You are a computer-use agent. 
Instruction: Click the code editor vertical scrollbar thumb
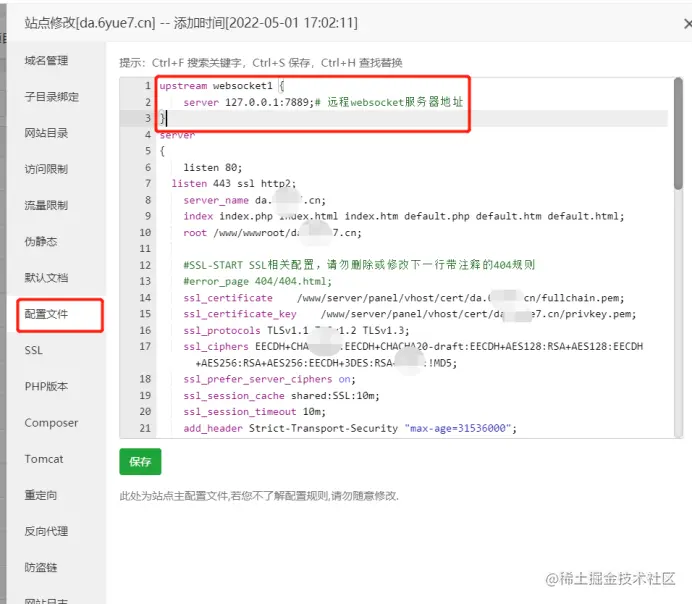678,134
